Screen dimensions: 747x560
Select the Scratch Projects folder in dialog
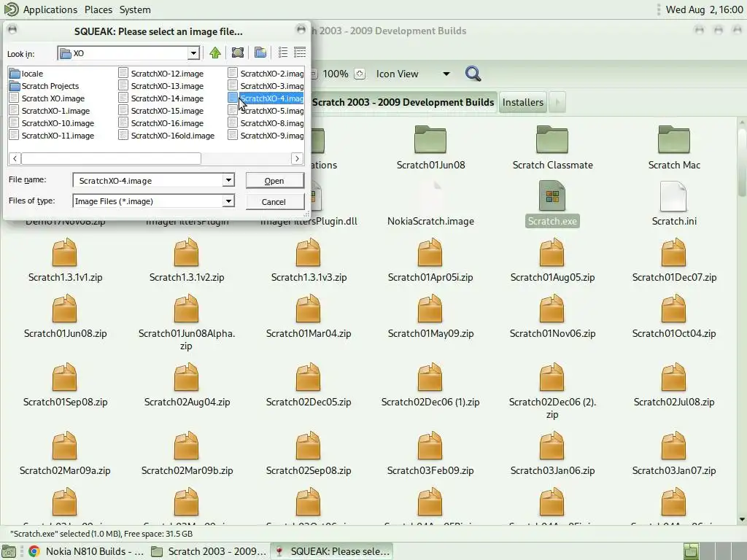point(44,86)
